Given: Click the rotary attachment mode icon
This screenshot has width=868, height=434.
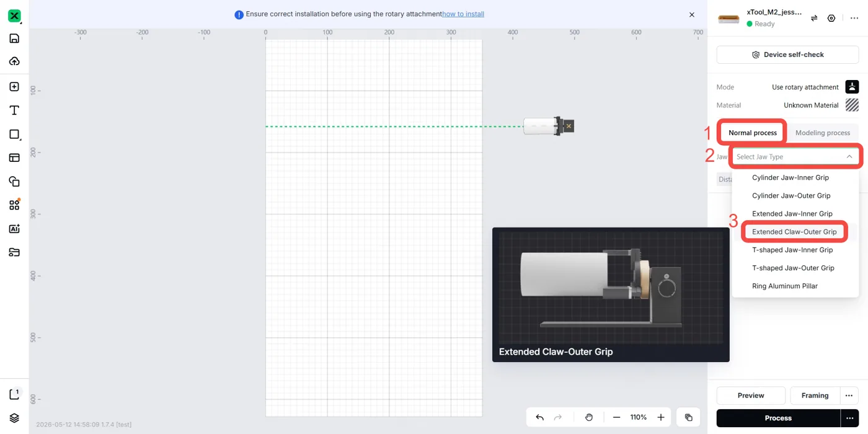Looking at the screenshot, I should (x=852, y=87).
